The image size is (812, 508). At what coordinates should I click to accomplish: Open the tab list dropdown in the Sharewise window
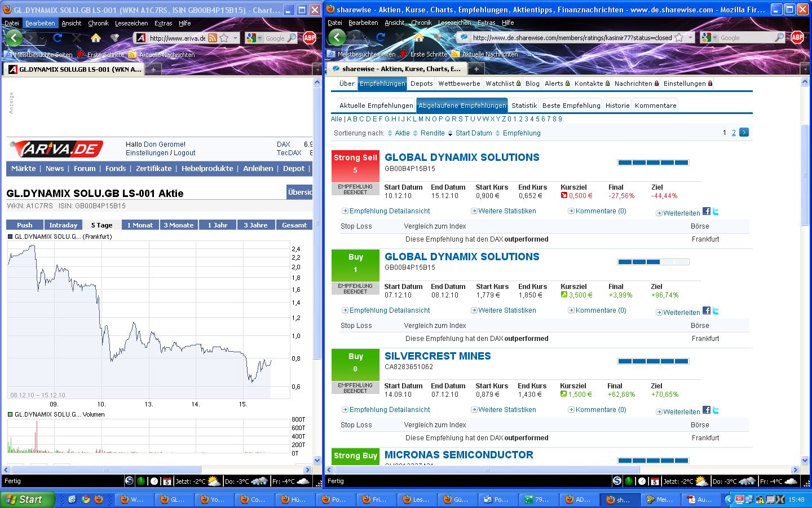pos(803,69)
